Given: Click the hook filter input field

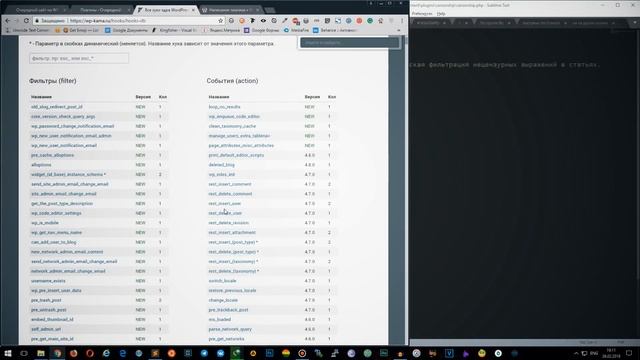Looking at the screenshot, I should point(79,58).
